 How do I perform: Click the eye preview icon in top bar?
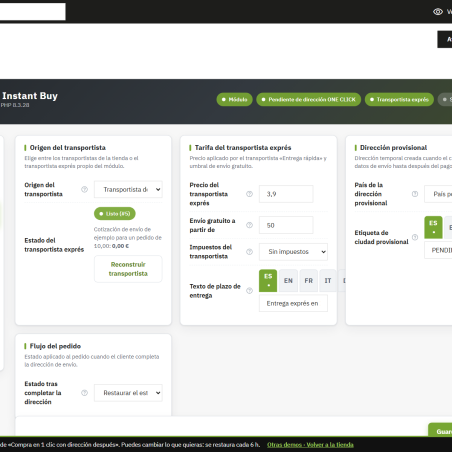tap(438, 12)
